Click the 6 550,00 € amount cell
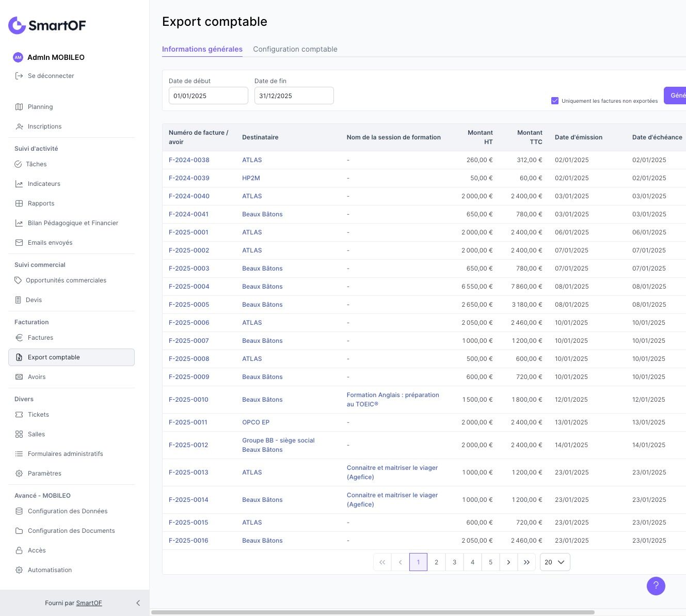 pos(477,287)
